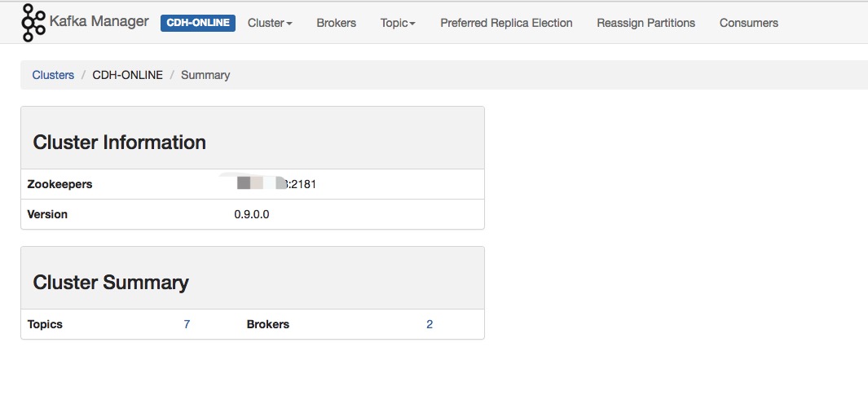
Task: Open Preferred Replica Election page
Action: [506, 23]
